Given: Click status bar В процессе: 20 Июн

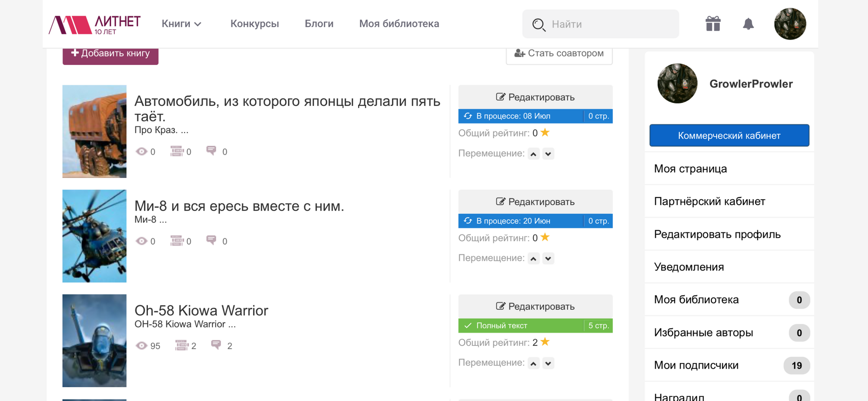Looking at the screenshot, I should pyautogui.click(x=535, y=221).
